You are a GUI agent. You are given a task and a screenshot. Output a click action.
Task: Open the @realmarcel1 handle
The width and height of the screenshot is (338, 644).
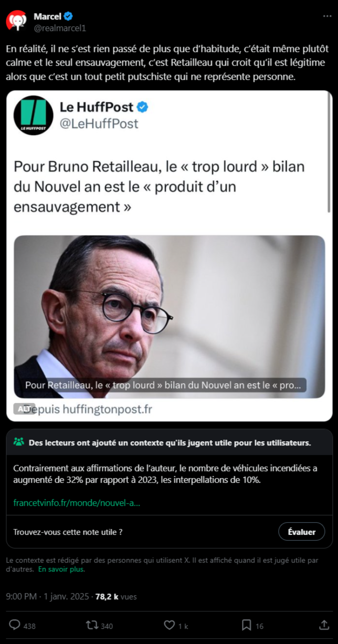pos(59,27)
